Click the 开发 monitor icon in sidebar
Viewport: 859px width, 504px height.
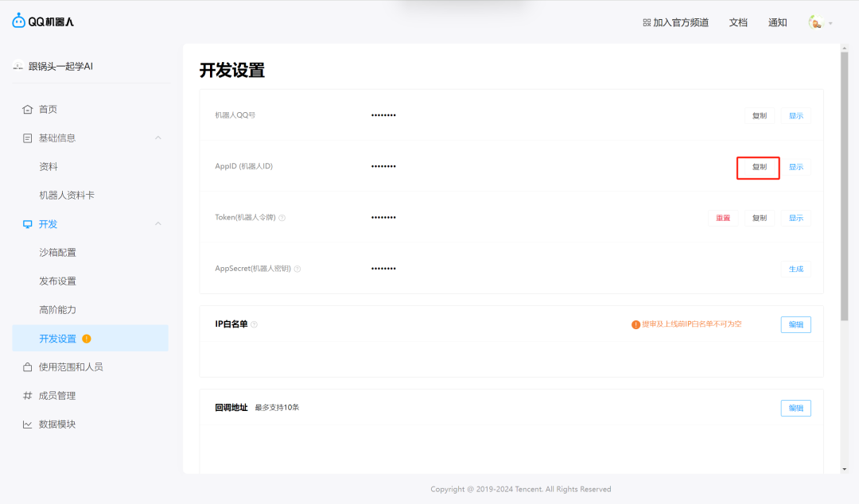pos(29,223)
